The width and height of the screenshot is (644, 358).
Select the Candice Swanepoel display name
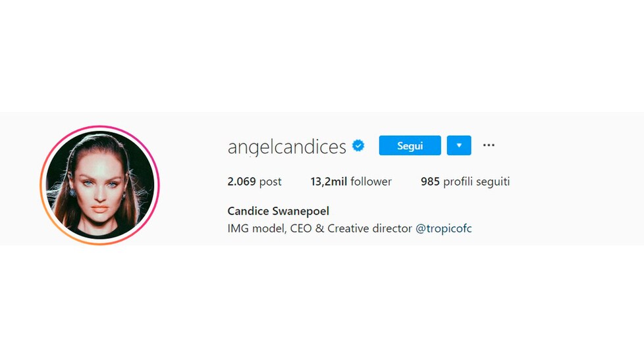pyautogui.click(x=278, y=211)
